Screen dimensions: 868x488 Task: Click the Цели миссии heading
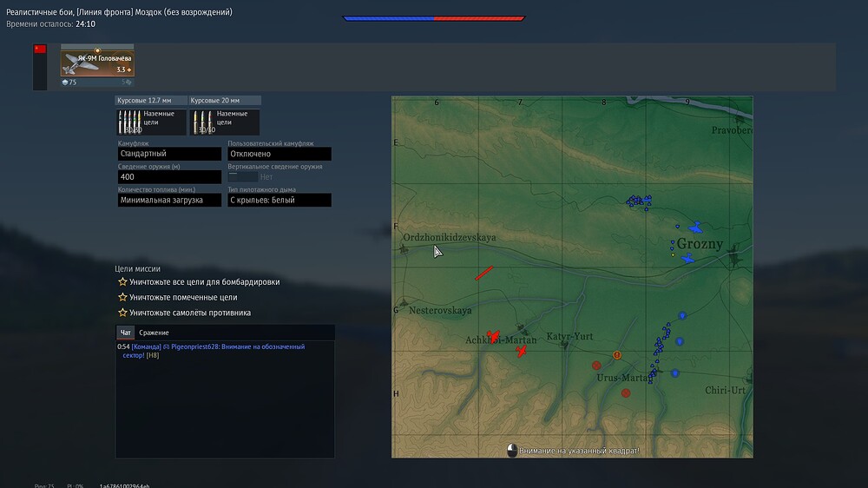tap(137, 268)
